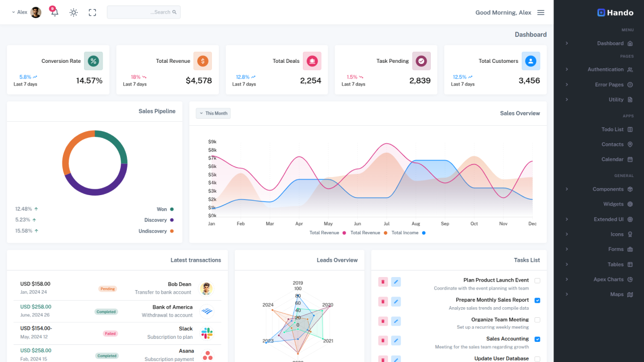
Task: Edit the Plan Product Launch Event task
Action: (x=396, y=282)
